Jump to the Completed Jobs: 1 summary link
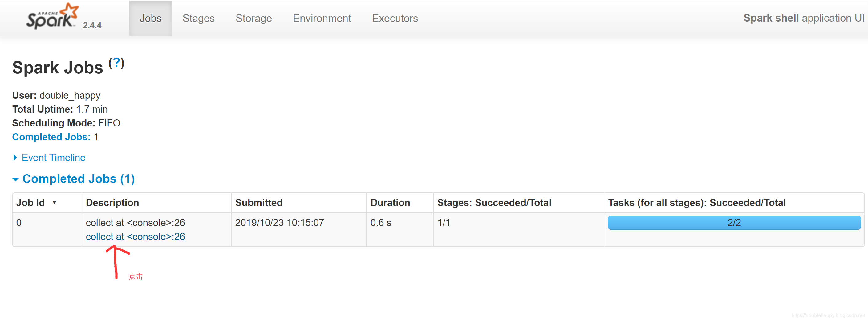 (51, 137)
